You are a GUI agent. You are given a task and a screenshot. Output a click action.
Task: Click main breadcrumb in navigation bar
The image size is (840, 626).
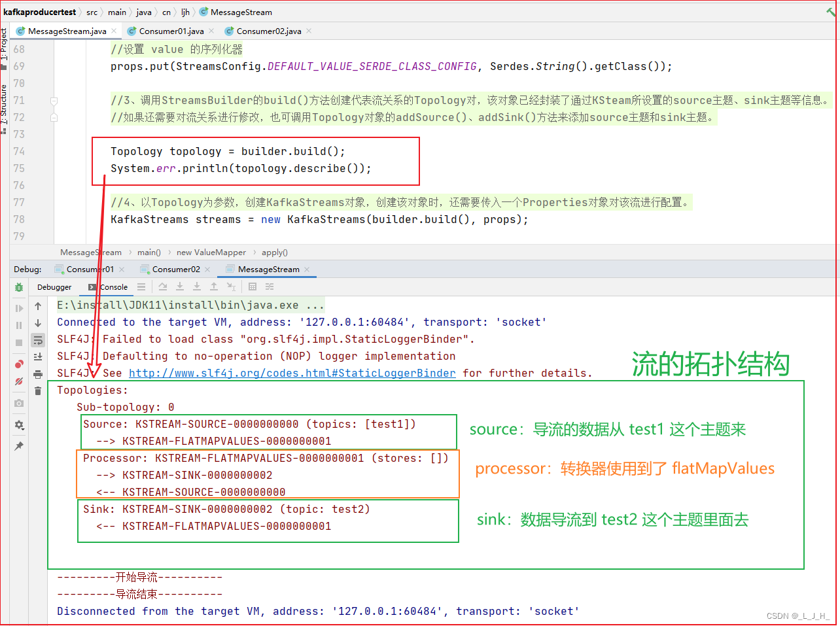[117, 12]
